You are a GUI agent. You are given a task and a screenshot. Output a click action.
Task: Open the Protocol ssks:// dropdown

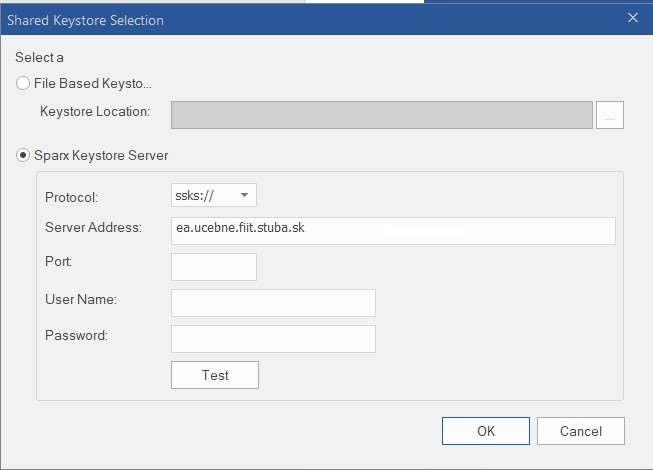(x=214, y=195)
